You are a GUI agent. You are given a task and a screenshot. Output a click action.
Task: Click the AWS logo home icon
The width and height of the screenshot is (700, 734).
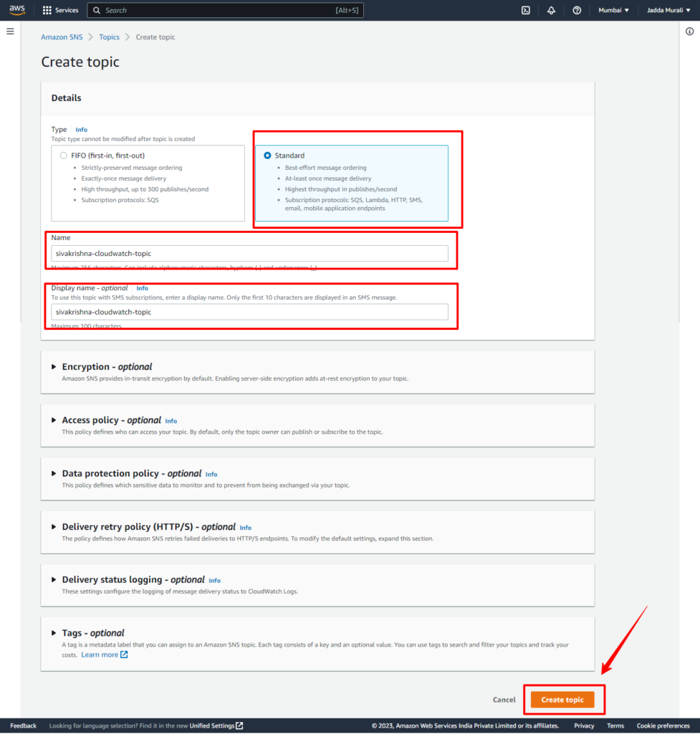pyautogui.click(x=17, y=10)
